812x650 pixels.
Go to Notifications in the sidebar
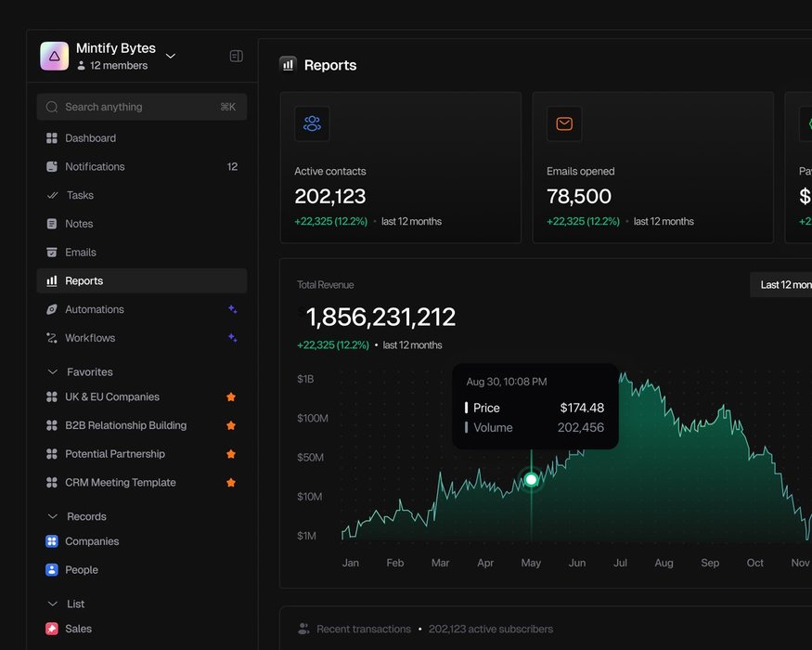pos(95,167)
